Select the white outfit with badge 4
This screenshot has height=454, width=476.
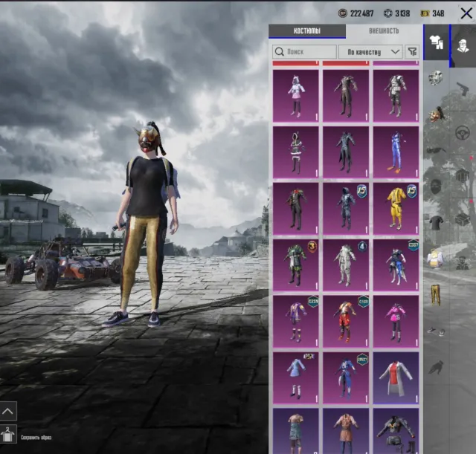[x=346, y=265]
